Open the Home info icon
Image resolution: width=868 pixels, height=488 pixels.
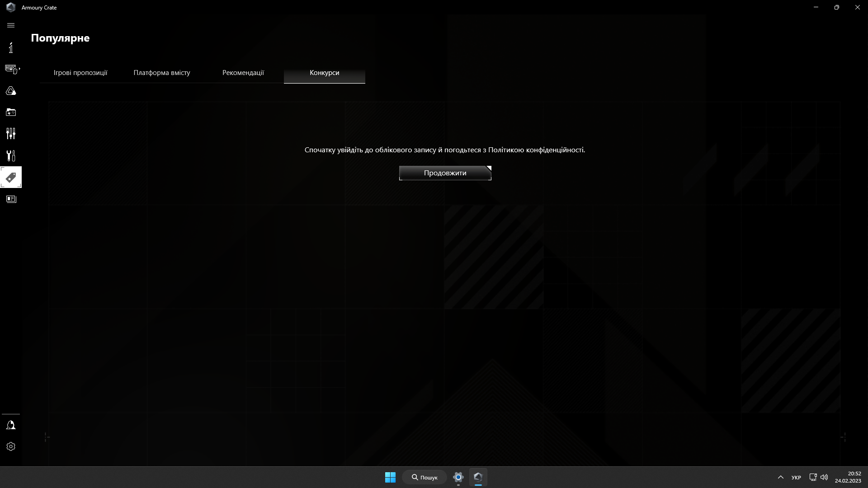point(11,47)
